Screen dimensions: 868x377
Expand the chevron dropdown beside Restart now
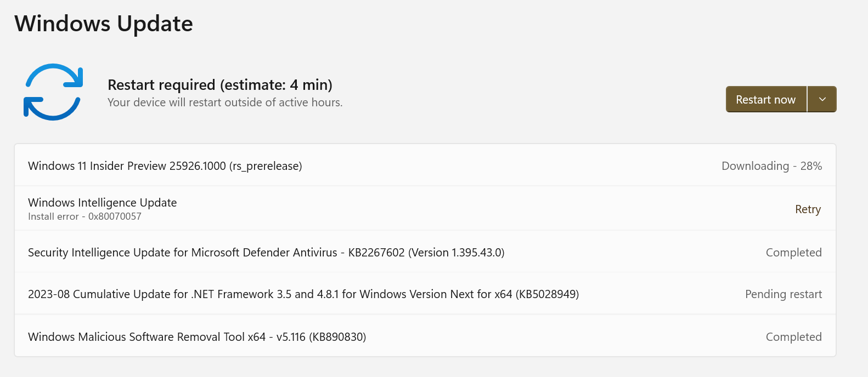[822, 99]
